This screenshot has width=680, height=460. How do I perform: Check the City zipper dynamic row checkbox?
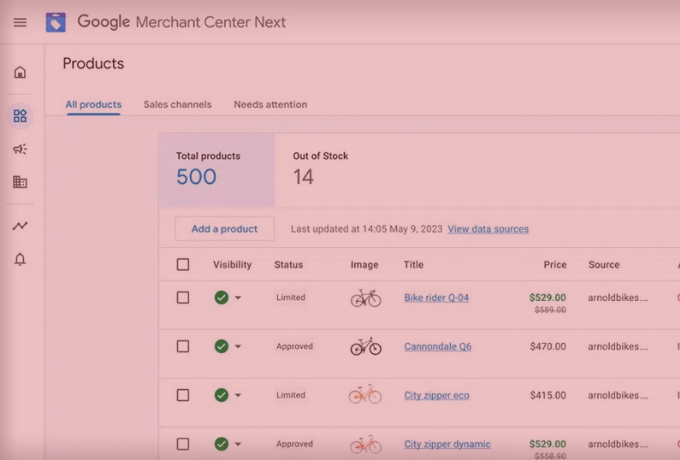tap(183, 444)
